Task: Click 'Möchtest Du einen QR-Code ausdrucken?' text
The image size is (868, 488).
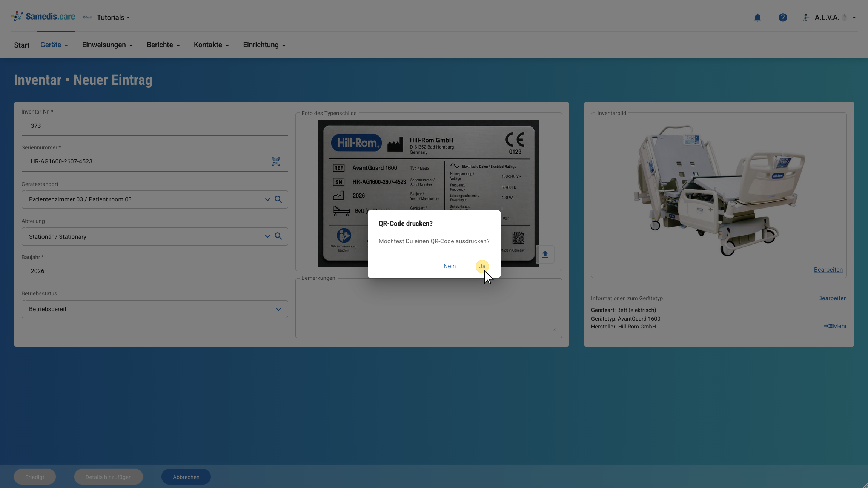Action: pos(434,241)
